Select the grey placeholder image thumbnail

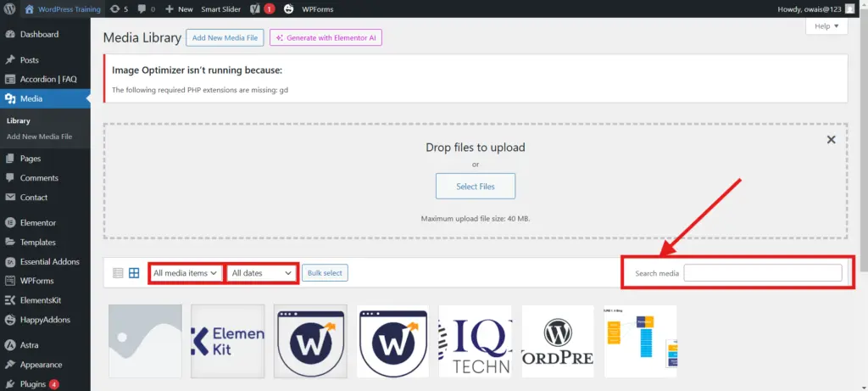pos(145,341)
